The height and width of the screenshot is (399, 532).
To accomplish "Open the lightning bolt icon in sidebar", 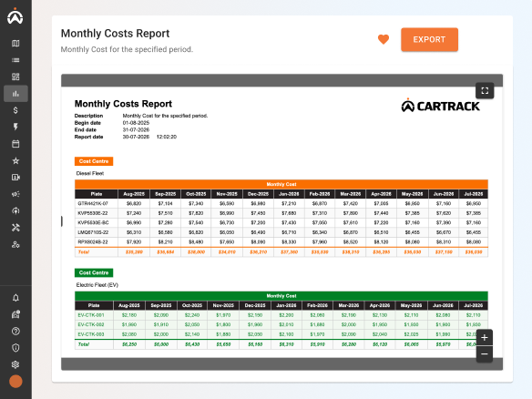I will pos(15,127).
